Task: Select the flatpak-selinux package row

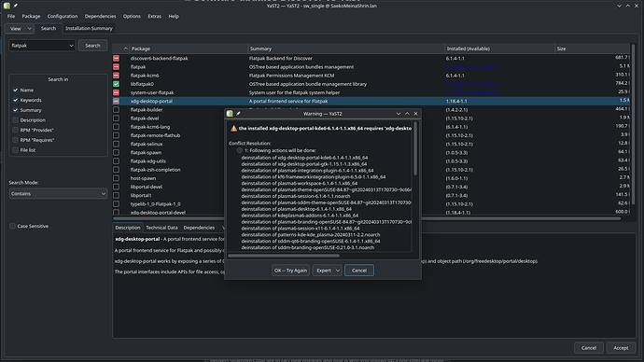Action: tap(371, 144)
